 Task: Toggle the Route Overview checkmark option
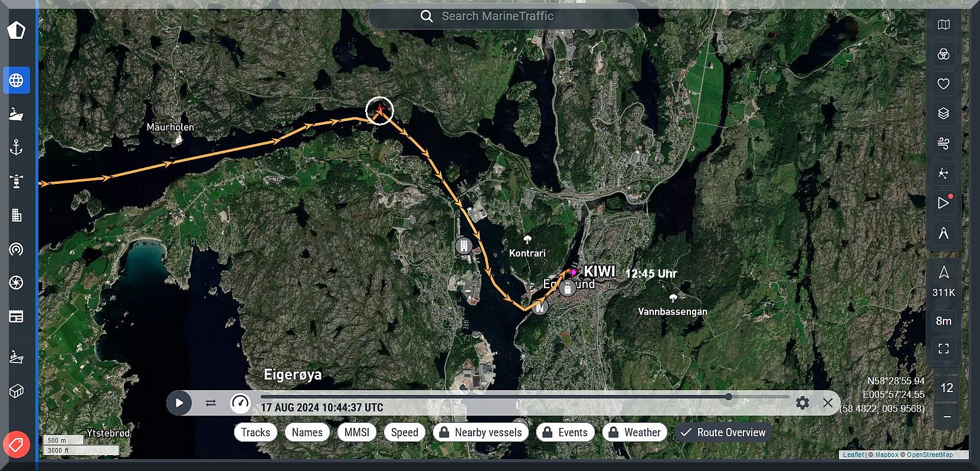pyautogui.click(x=723, y=432)
